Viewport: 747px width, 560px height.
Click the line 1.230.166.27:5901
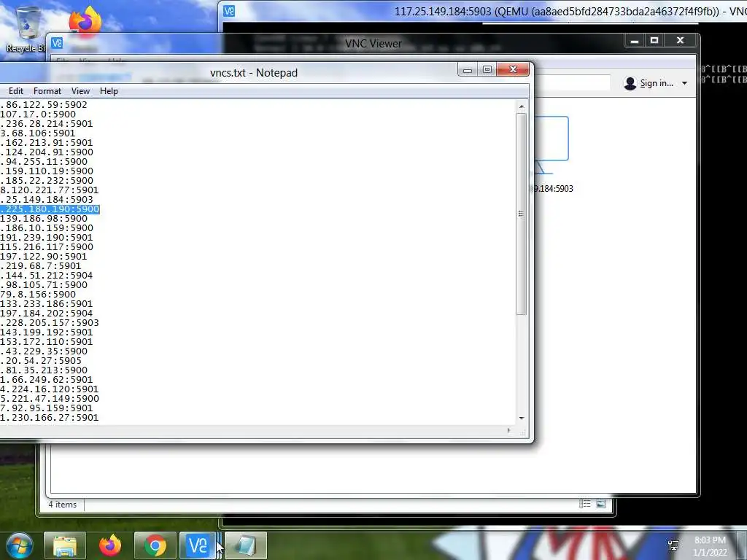pos(50,418)
